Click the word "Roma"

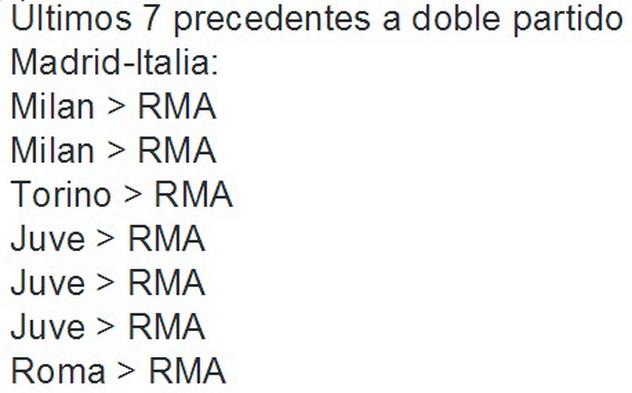pyautogui.click(x=58, y=370)
